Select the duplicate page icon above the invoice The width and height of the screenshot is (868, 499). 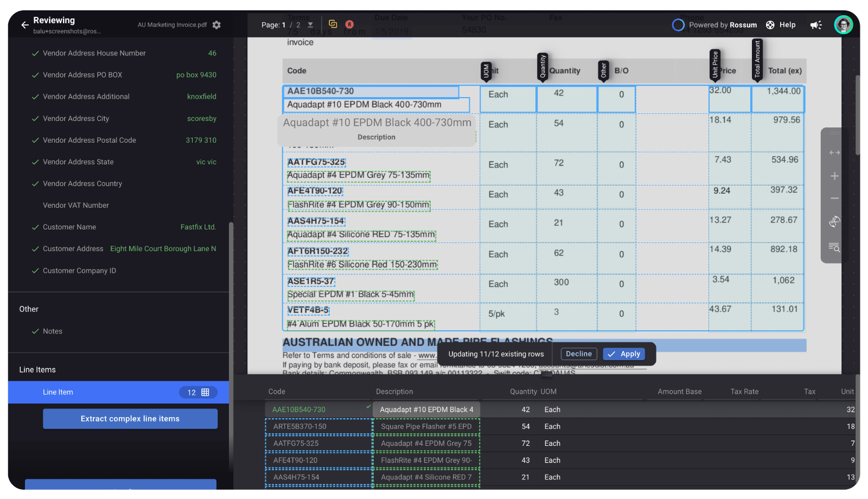pyautogui.click(x=333, y=24)
